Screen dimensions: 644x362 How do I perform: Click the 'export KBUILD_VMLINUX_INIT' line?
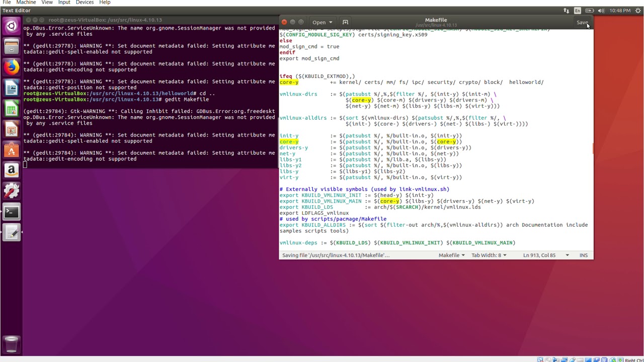(356, 196)
